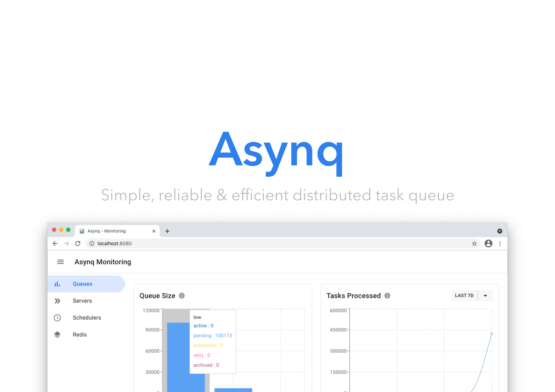
Task: Click the Servers double-chevron icon
Action: [57, 301]
